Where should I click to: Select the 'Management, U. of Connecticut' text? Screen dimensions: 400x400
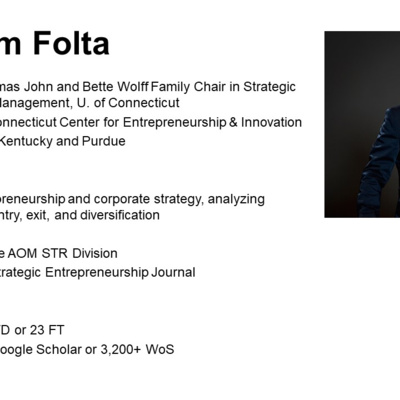pyautogui.click(x=89, y=103)
